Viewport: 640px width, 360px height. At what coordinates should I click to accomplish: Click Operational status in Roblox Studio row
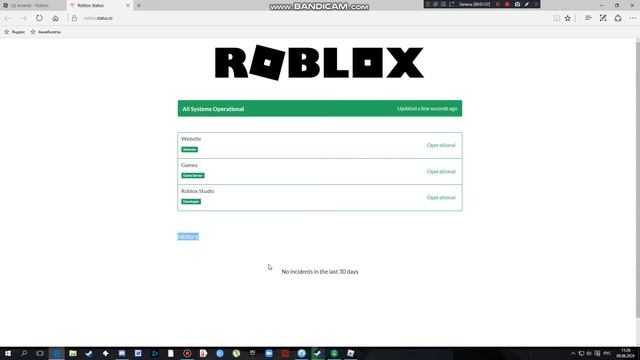441,198
